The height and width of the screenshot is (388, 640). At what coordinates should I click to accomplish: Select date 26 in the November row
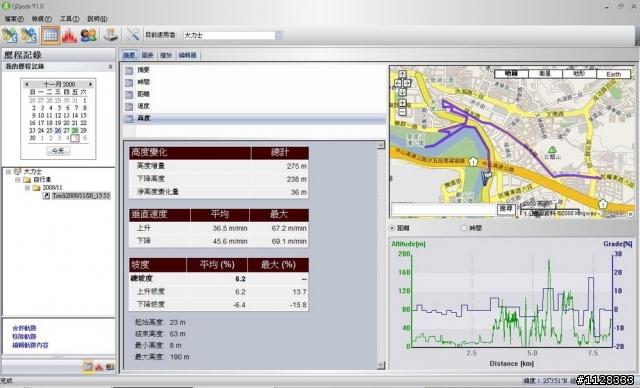point(58,131)
